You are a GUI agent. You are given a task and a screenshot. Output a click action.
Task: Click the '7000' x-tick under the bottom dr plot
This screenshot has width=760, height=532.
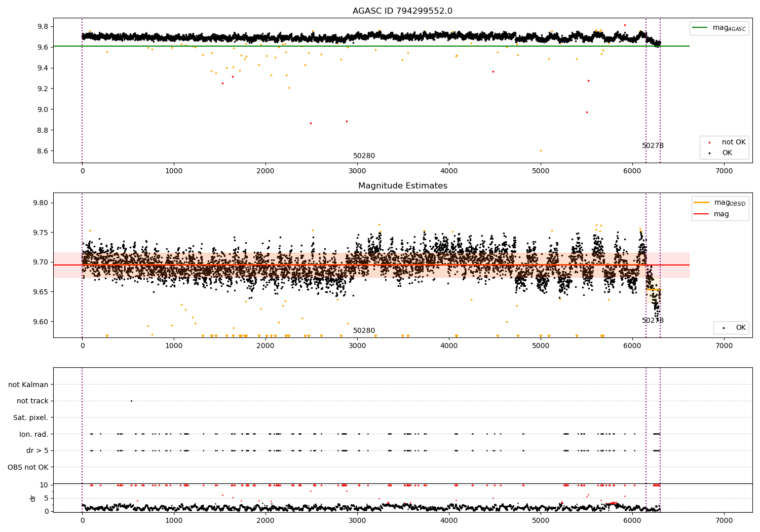[724, 520]
